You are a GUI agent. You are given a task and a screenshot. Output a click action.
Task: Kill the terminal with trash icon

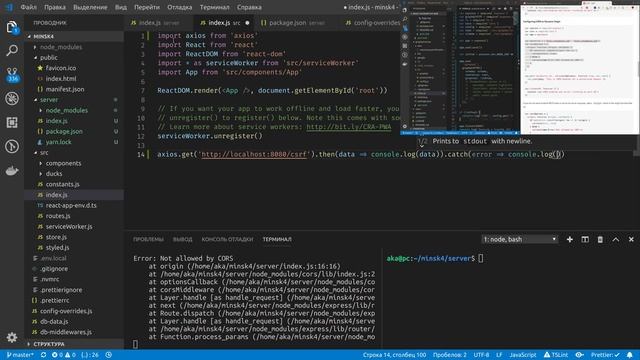point(600,239)
